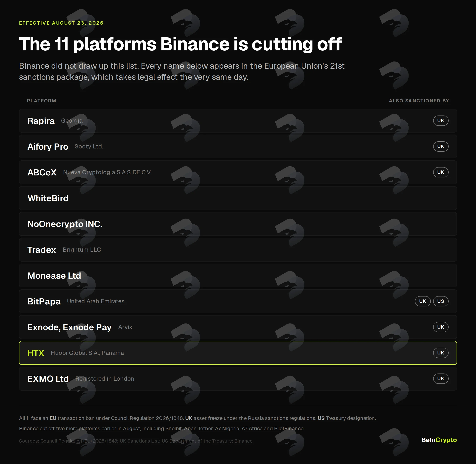Click the PLATFORM column header
476x464 pixels.
(x=42, y=101)
